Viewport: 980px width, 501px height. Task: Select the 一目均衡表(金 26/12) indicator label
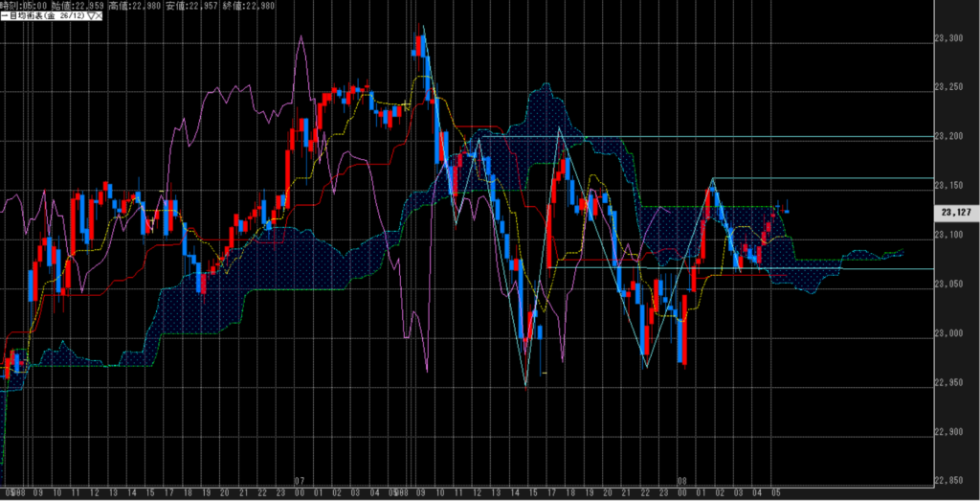coord(42,14)
